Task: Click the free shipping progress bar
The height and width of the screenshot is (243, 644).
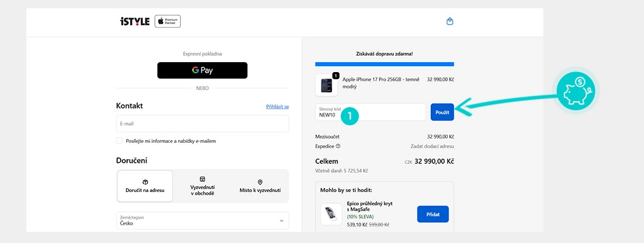Action: pyautogui.click(x=385, y=64)
